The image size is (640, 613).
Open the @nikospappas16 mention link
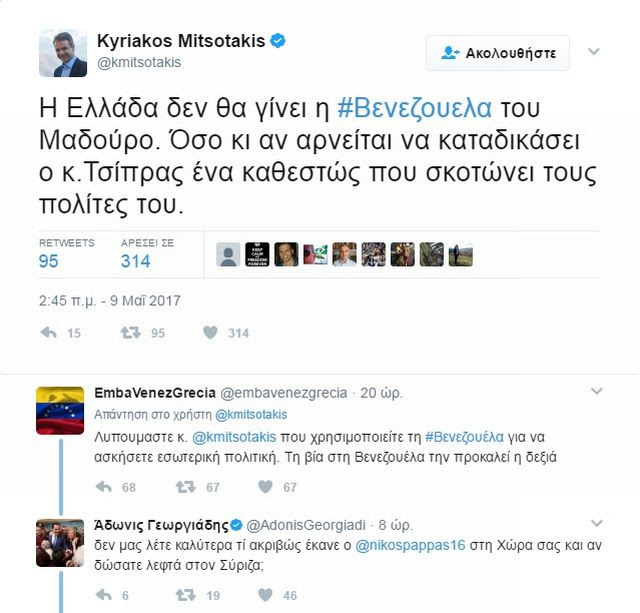[410, 545]
